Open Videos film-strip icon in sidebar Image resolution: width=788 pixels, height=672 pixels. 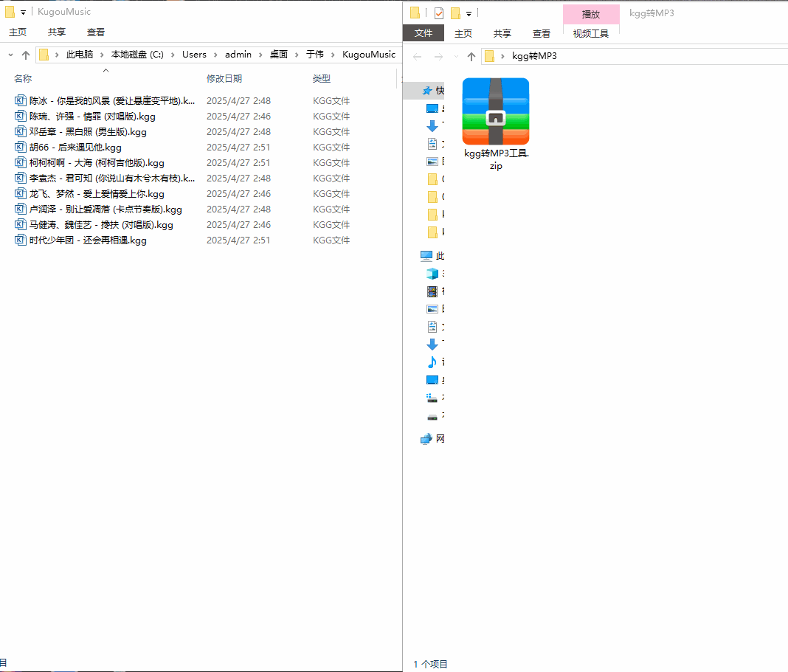[x=432, y=291]
